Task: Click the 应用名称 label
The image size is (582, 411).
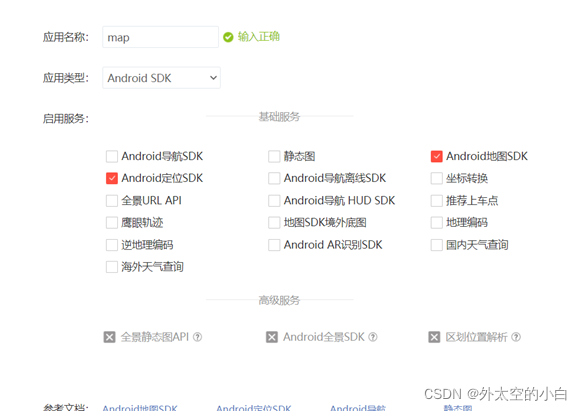Action: [66, 37]
